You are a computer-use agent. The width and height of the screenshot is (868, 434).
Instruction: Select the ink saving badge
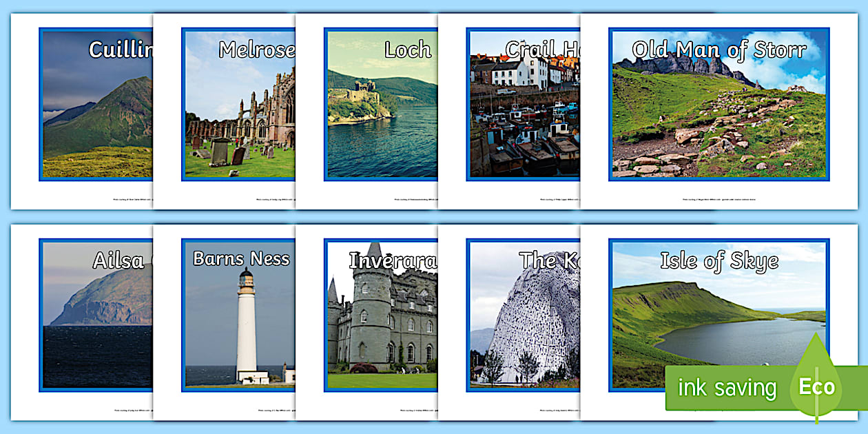pos(727,387)
